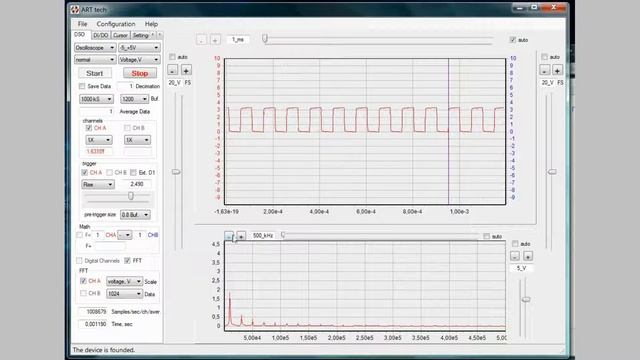Open the File menu
Screen dimensions: 640x360
[82, 24]
